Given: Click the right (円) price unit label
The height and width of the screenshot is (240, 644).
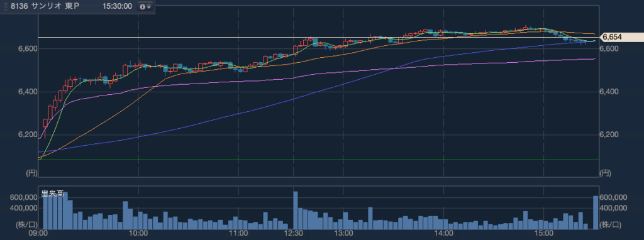Looking at the screenshot, I should pos(606,173).
